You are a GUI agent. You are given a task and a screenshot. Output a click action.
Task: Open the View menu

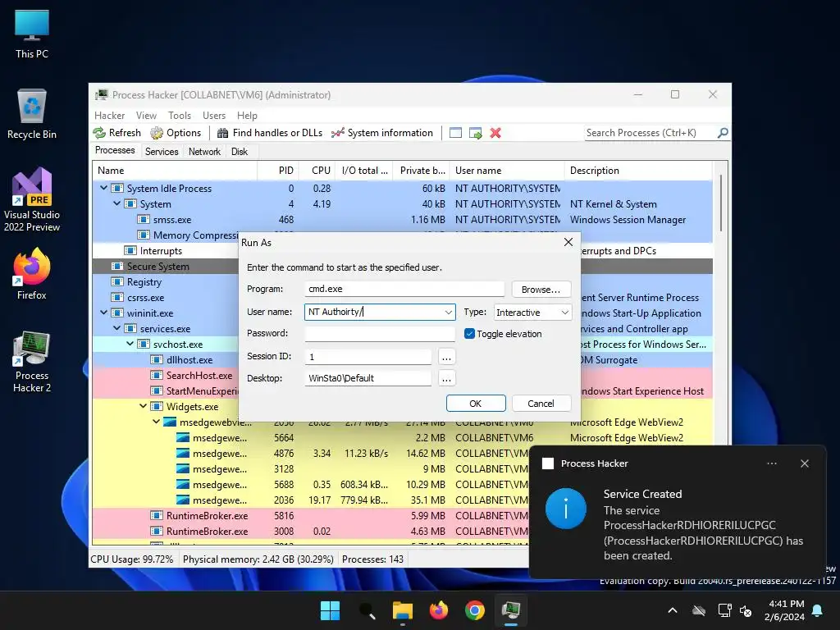point(146,116)
